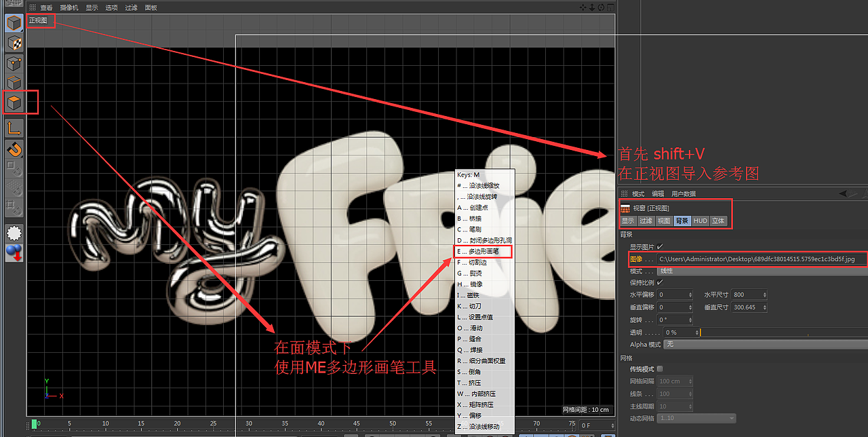Choose E 多边形画笔 from the popup
Image resolution: width=868 pixels, height=437 pixels.
click(x=484, y=251)
